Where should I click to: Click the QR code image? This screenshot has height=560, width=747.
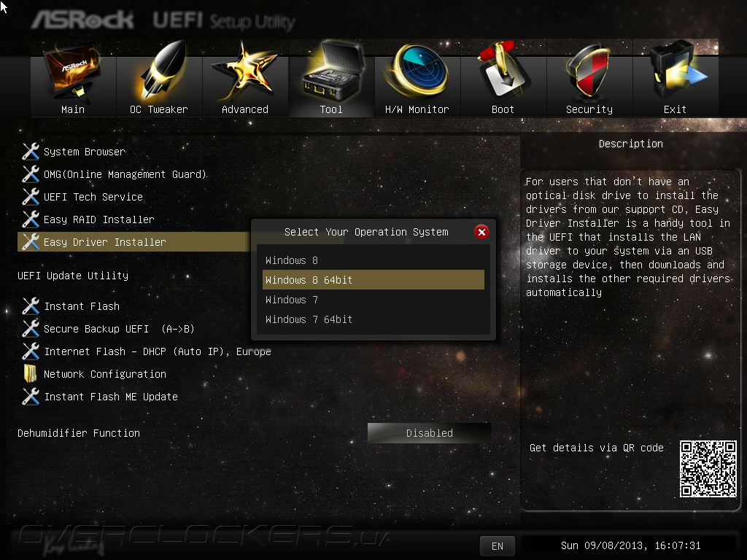[x=708, y=469]
